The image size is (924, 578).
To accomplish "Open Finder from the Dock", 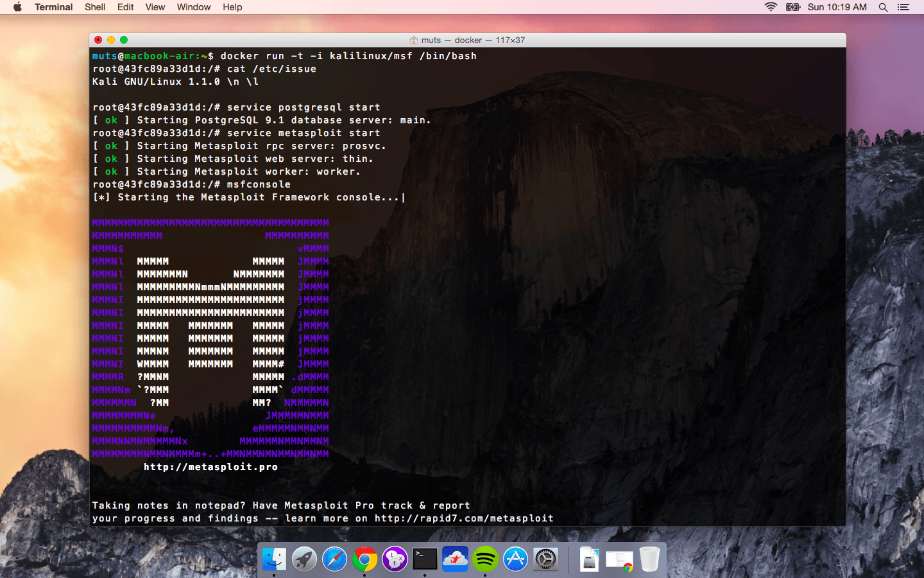I will (x=275, y=559).
